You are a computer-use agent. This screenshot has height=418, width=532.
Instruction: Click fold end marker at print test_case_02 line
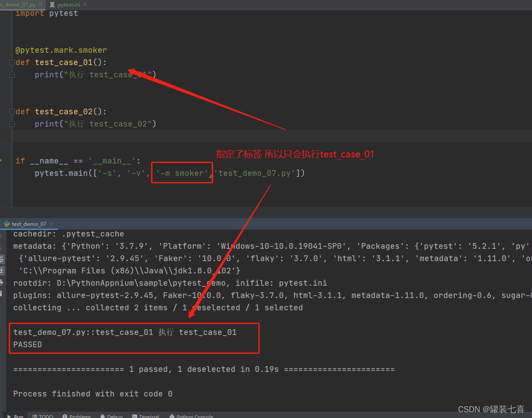pyautogui.click(x=12, y=124)
